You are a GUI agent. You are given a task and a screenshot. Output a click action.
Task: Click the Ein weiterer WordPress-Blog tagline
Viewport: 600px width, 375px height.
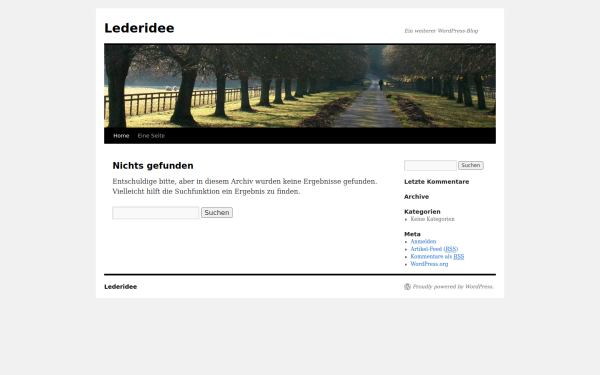[x=441, y=31]
